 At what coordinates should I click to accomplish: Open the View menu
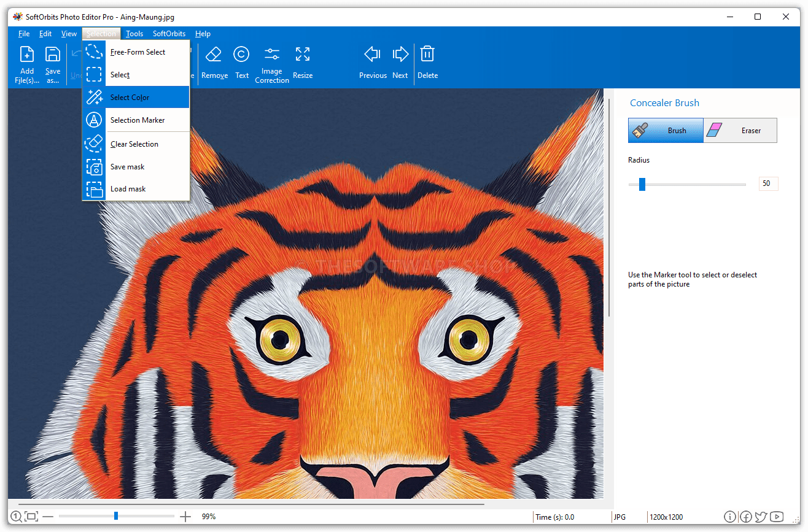[69, 34]
